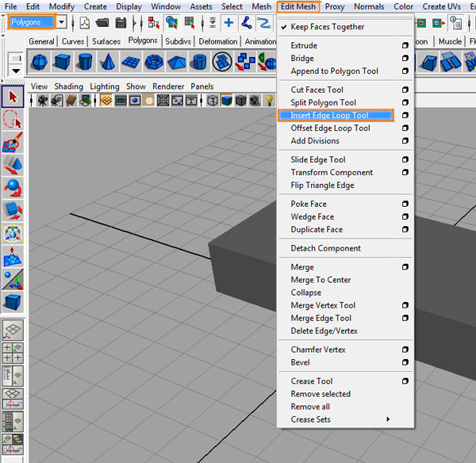Screen dimensions: 476x463
Task: Choose Delete Edge/Vertex
Action: 324,331
